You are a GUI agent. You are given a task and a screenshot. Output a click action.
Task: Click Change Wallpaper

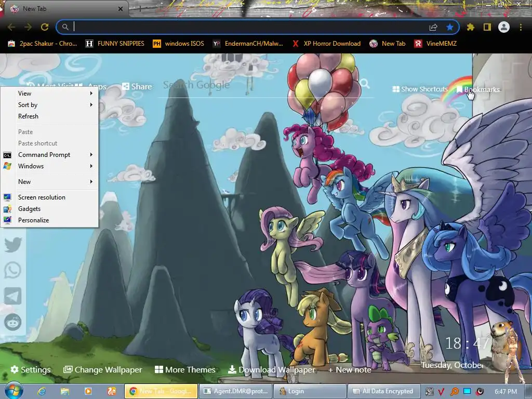pyautogui.click(x=103, y=369)
